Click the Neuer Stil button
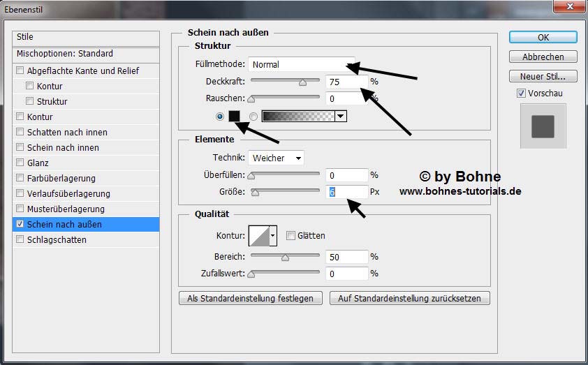The image size is (588, 365). coord(543,76)
